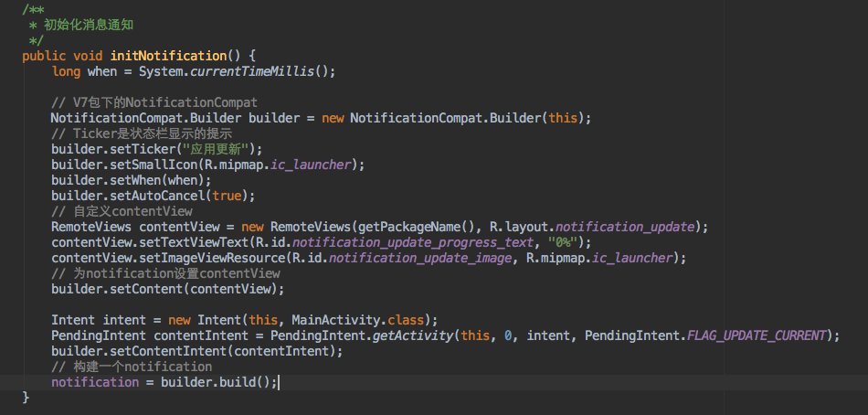
Task: Click the notification field before builder.build()
Action: pyautogui.click(x=95, y=382)
